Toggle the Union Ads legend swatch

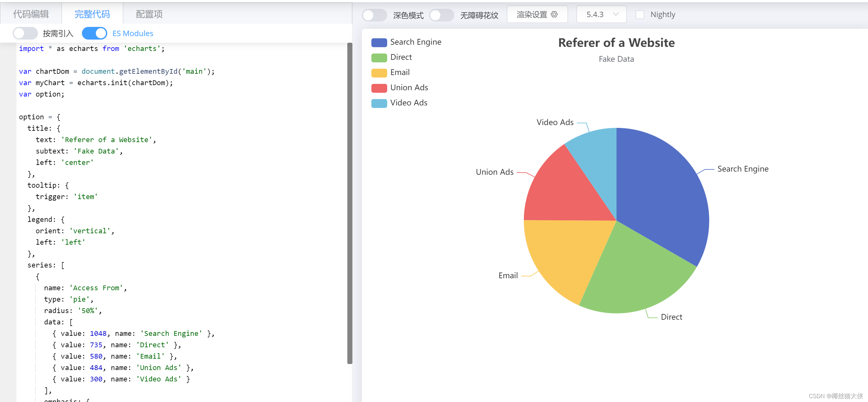tap(379, 88)
